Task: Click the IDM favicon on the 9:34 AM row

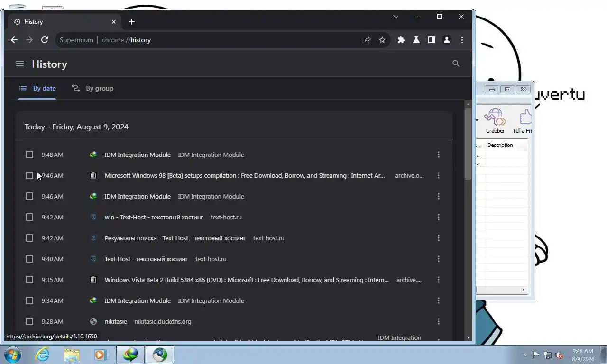Action: 93,300
